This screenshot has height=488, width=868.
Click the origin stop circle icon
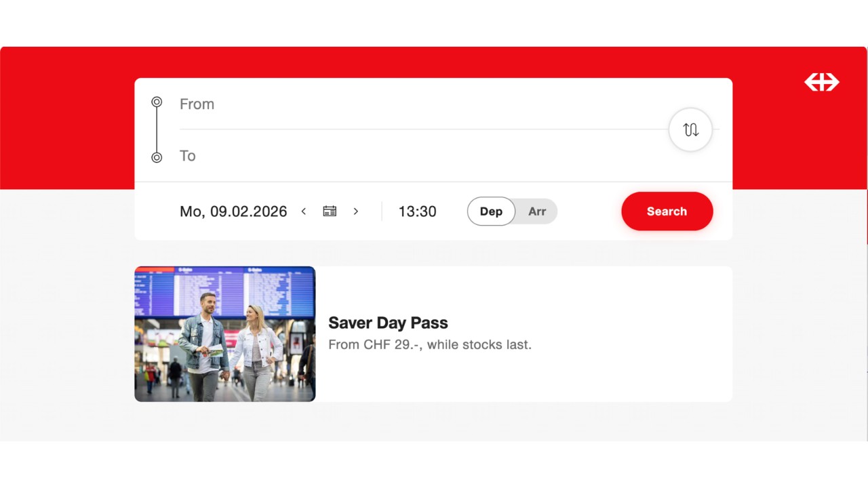(x=157, y=102)
